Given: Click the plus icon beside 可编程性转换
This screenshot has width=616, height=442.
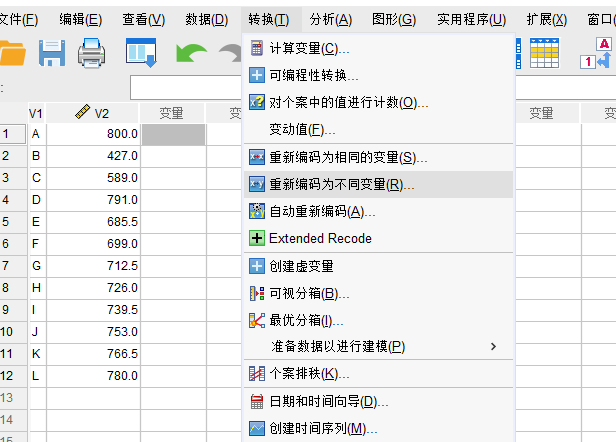Looking at the screenshot, I should [x=257, y=75].
